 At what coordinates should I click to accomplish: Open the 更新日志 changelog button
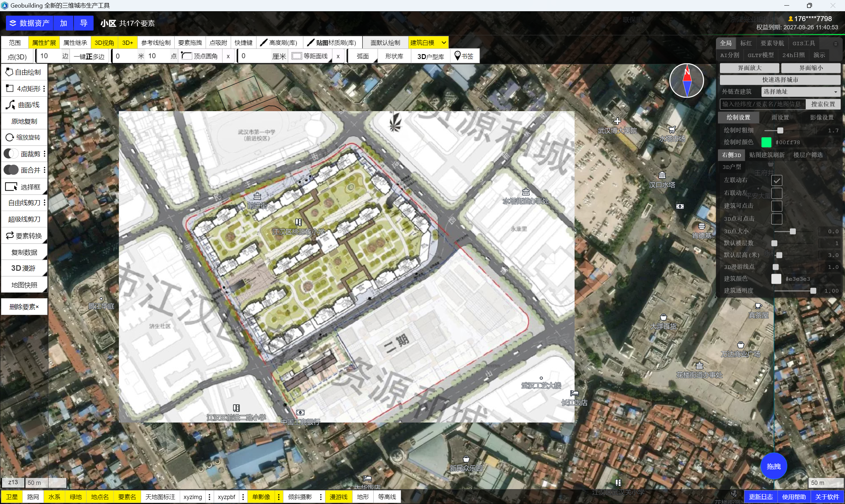pyautogui.click(x=760, y=497)
